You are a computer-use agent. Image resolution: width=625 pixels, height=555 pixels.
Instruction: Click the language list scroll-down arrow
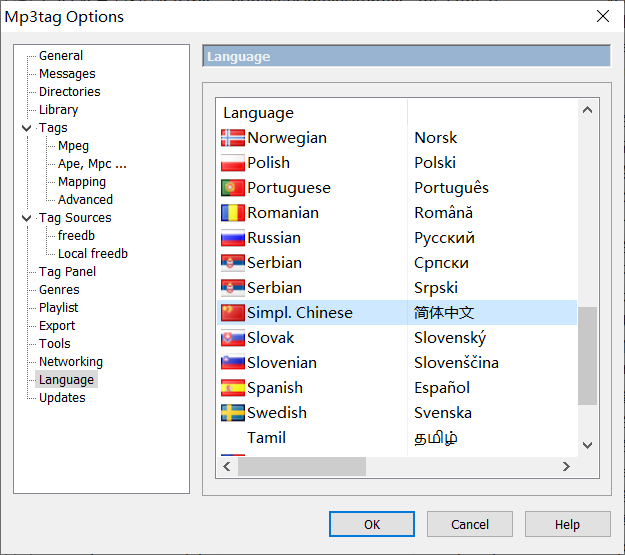(587, 445)
